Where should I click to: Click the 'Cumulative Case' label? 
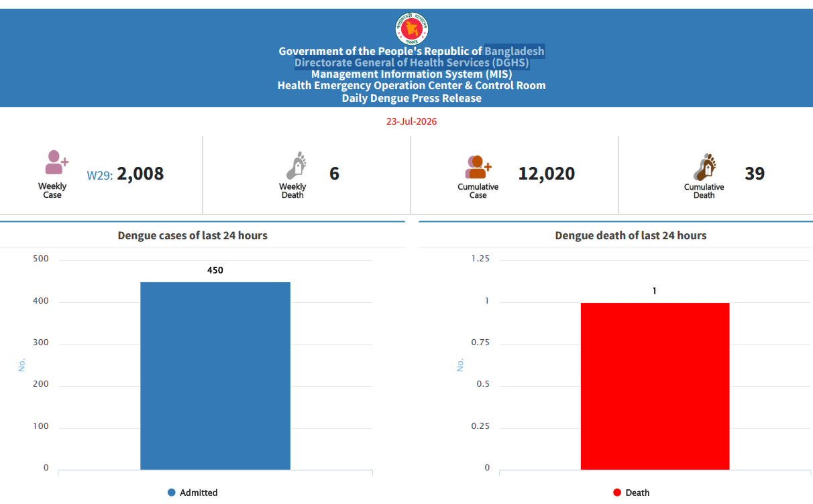[x=478, y=191]
